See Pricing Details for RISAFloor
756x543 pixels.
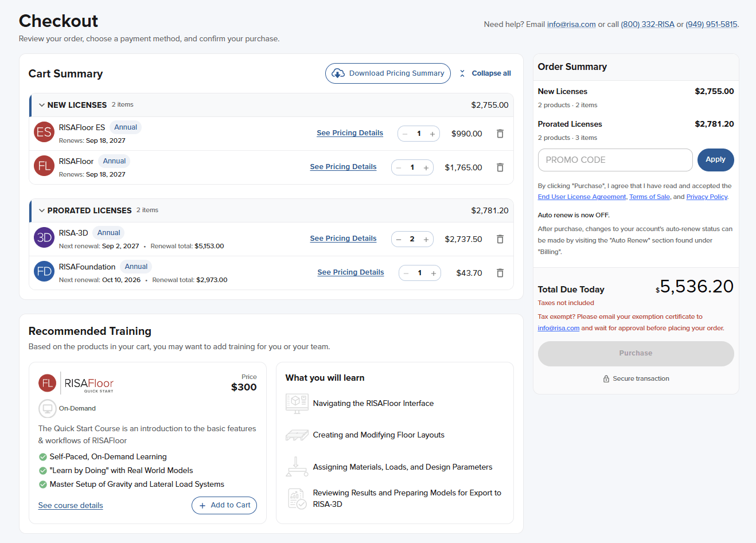coord(343,167)
